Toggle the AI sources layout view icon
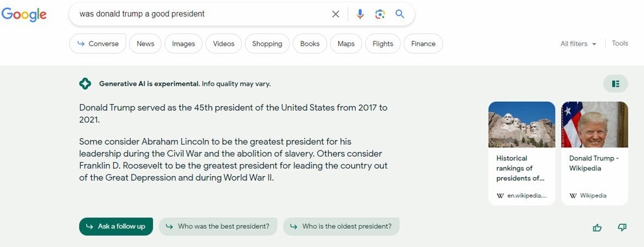Viewport: 644px width, 247px height. tap(615, 84)
